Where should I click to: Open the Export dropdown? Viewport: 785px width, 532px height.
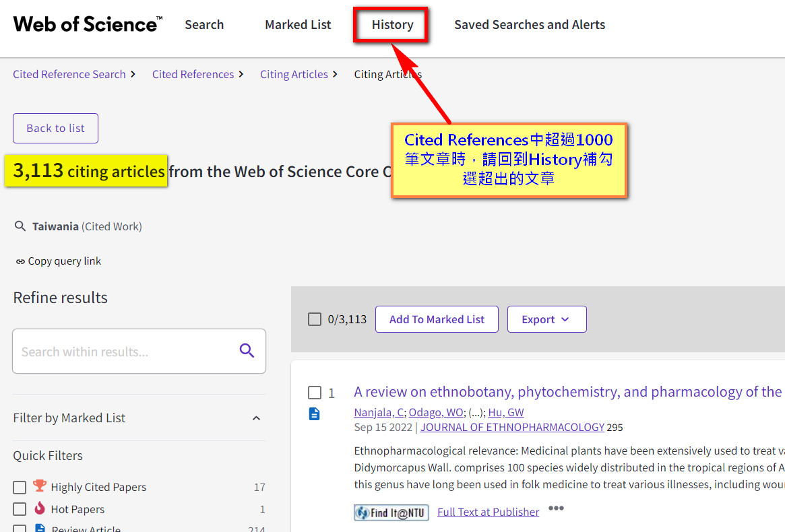546,319
